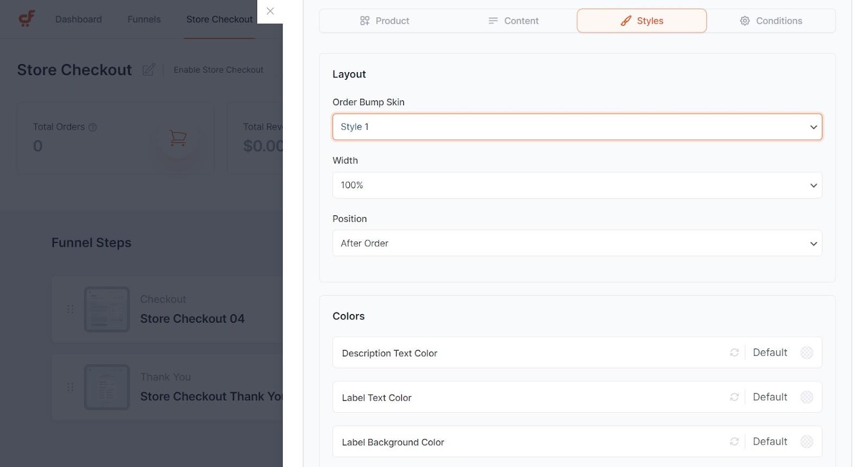Screen dimensions: 868x467
Task: Click Store Checkout in the top navigation
Action: pos(220,20)
